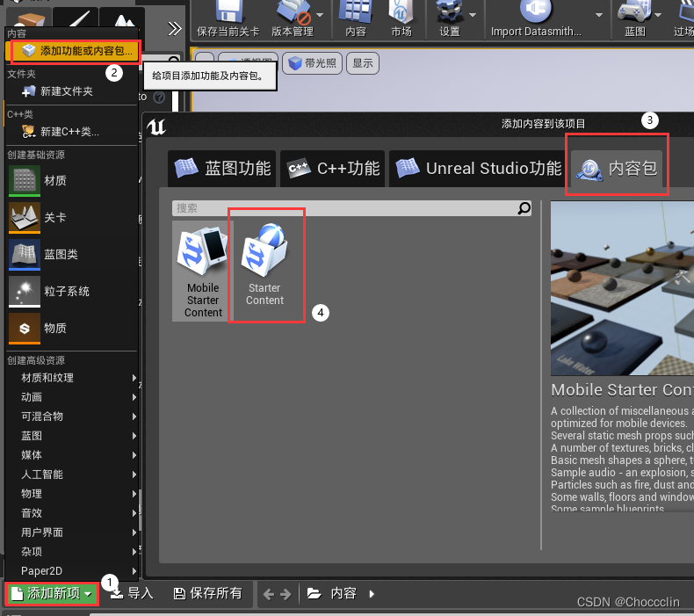This screenshot has width=694, height=616.
Task: Open the 内容 breadcrumb folder
Action: tap(343, 593)
